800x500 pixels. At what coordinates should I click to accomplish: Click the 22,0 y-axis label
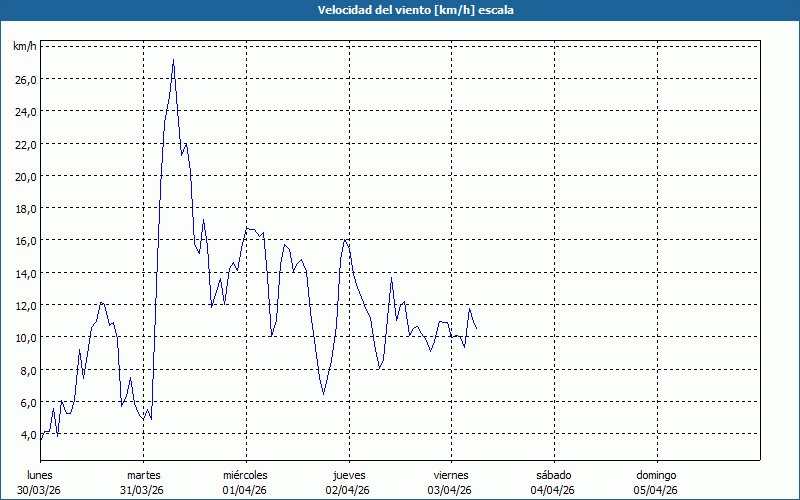pyautogui.click(x=26, y=145)
